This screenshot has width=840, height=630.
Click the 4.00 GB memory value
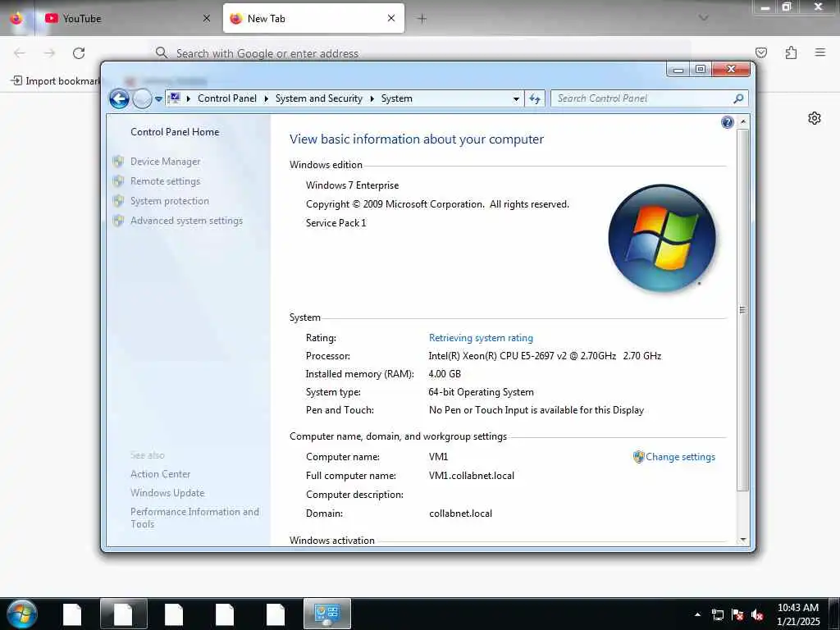(x=445, y=374)
